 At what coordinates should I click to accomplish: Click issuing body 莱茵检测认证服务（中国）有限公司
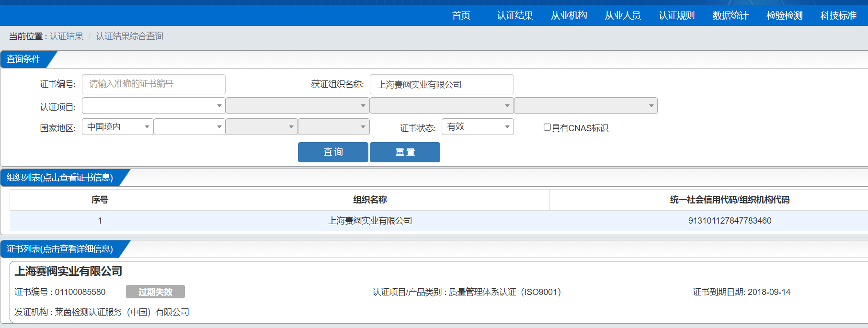[122, 312]
